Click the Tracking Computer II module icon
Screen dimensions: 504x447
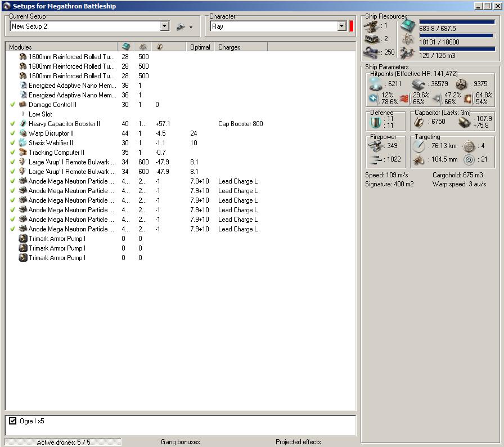pos(23,152)
